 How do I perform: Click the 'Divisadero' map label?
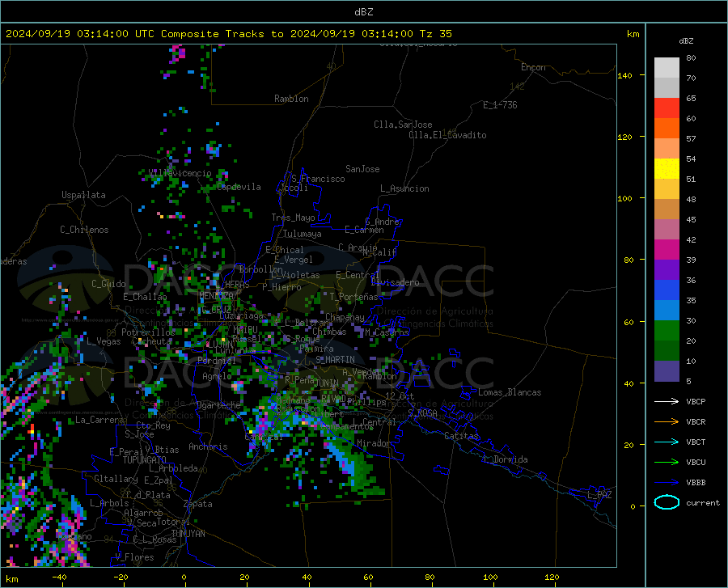coord(395,282)
